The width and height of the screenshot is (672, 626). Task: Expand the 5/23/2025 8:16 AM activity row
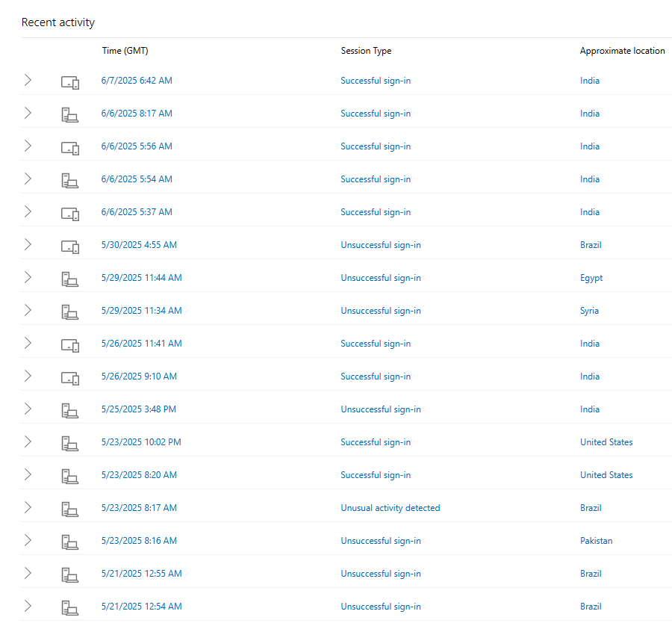pos(28,540)
